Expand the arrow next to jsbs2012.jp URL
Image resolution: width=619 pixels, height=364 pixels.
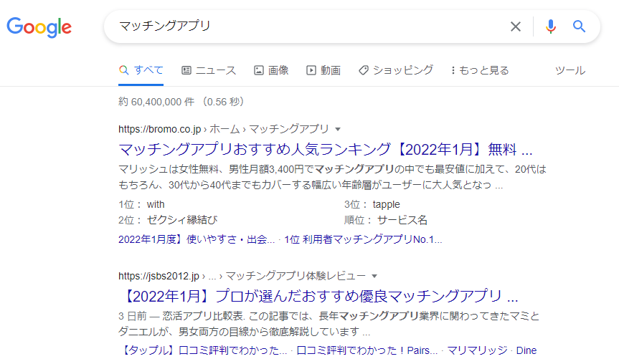(374, 276)
